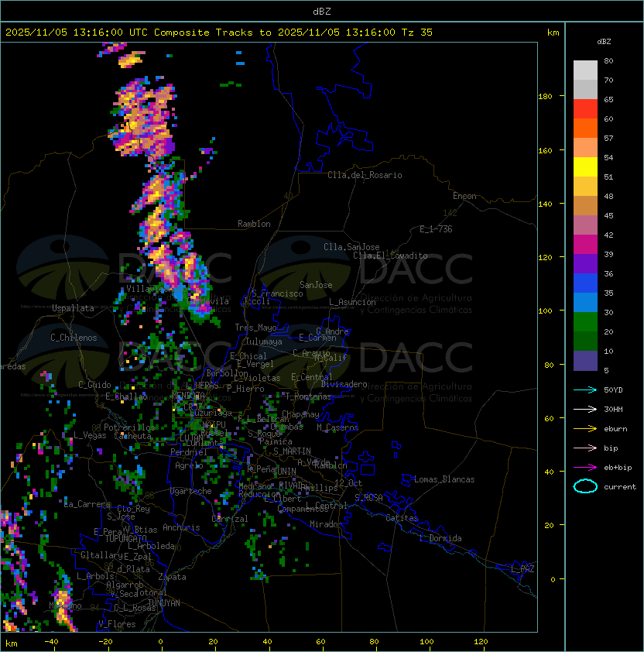Click the 'E_Challao' map label
The image size is (644, 652).
click(x=126, y=396)
